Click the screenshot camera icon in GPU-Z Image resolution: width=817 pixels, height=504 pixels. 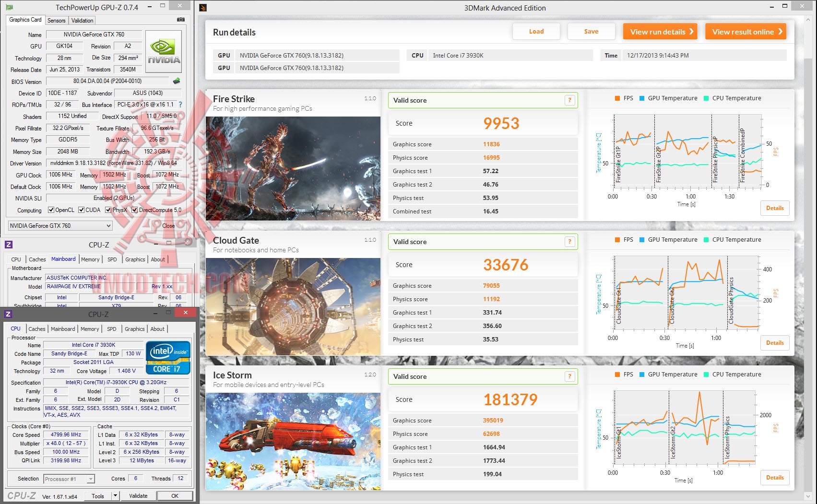[x=180, y=20]
